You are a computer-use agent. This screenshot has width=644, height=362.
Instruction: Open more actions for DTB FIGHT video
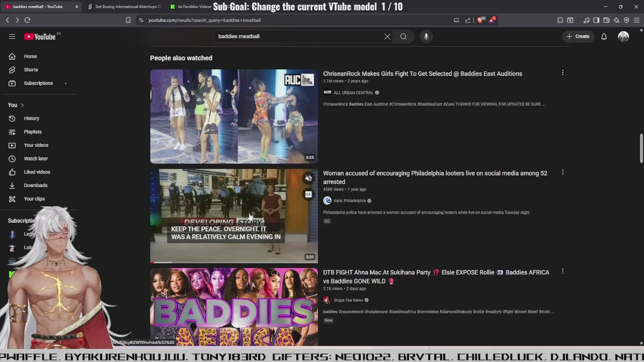(x=562, y=271)
